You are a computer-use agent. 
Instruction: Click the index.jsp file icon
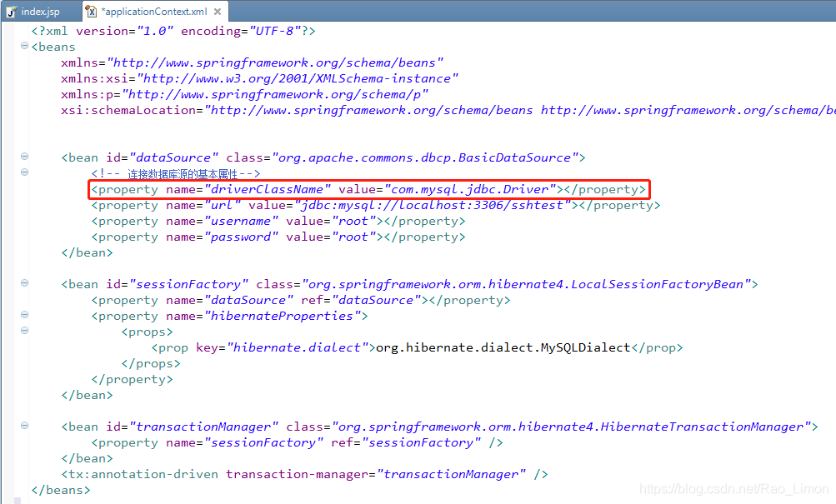[12, 11]
